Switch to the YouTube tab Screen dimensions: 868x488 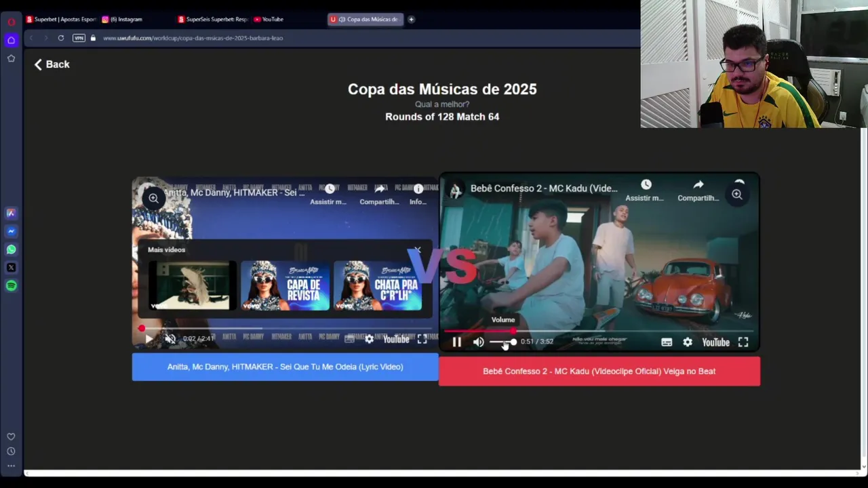(288, 20)
